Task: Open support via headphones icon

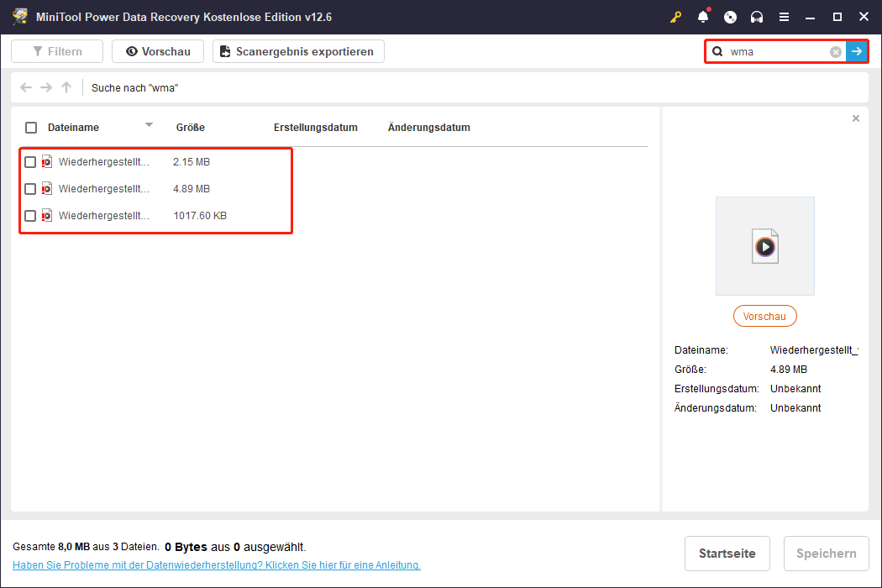Action: point(757,17)
